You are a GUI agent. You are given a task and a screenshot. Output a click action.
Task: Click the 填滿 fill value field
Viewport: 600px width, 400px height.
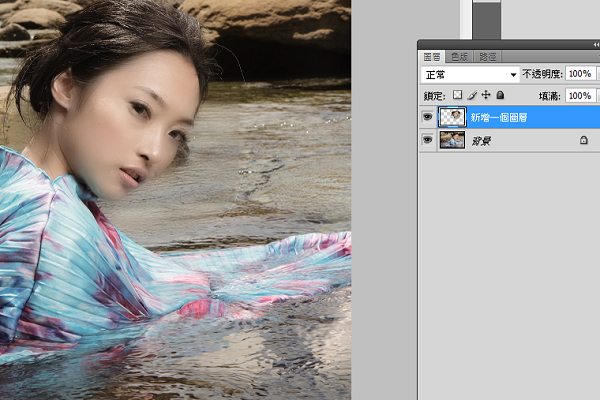(x=581, y=95)
